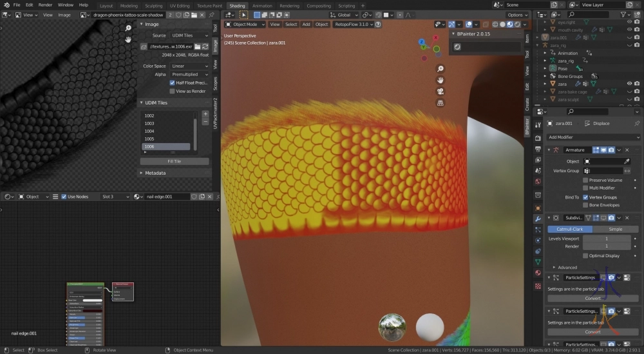
Task: Click the pan hand icon in 3D viewport
Action: point(440,80)
